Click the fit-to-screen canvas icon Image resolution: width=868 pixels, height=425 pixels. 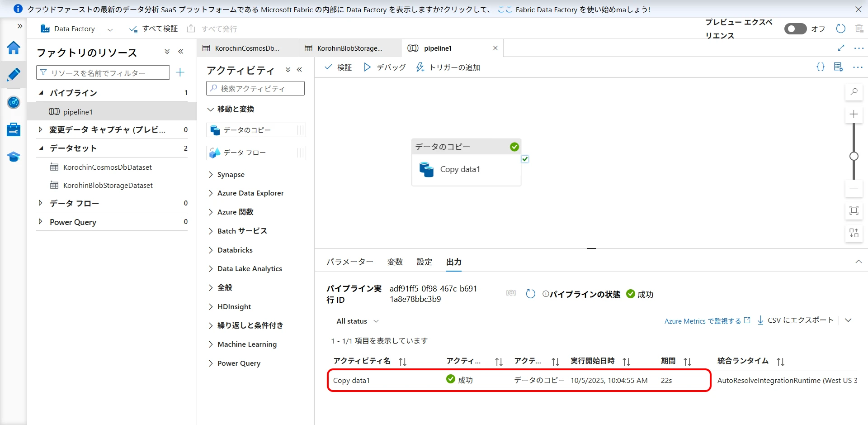[854, 210]
